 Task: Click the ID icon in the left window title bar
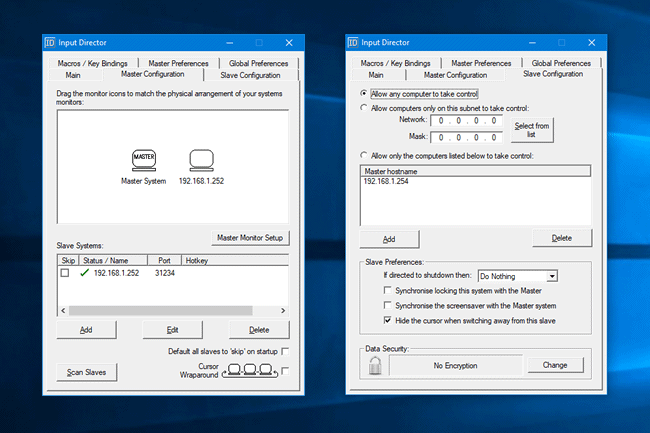pyautogui.click(x=53, y=43)
